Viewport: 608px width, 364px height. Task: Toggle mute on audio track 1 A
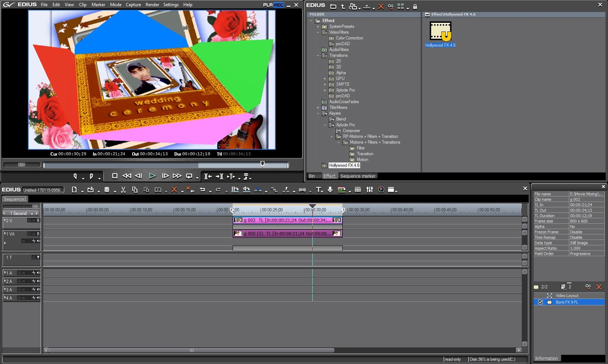coord(38,273)
